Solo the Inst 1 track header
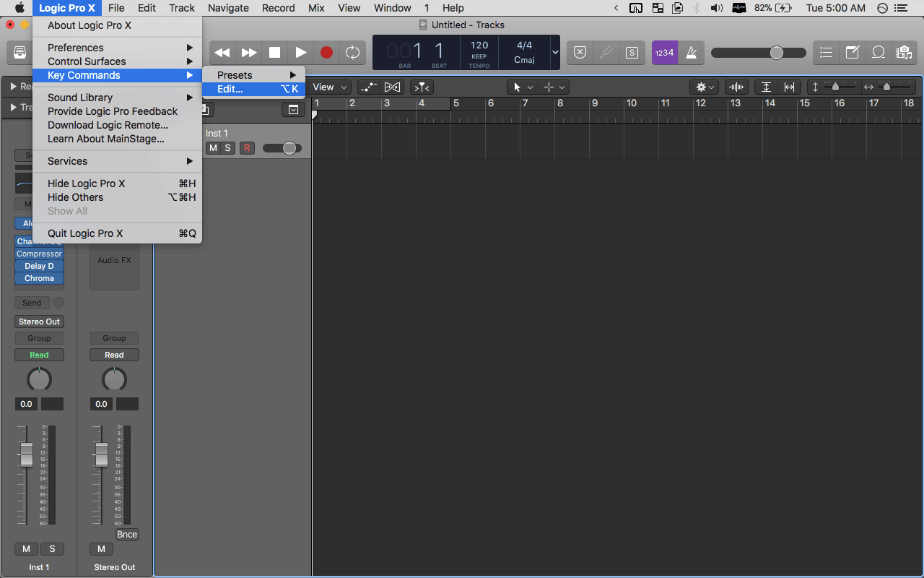 pos(227,148)
